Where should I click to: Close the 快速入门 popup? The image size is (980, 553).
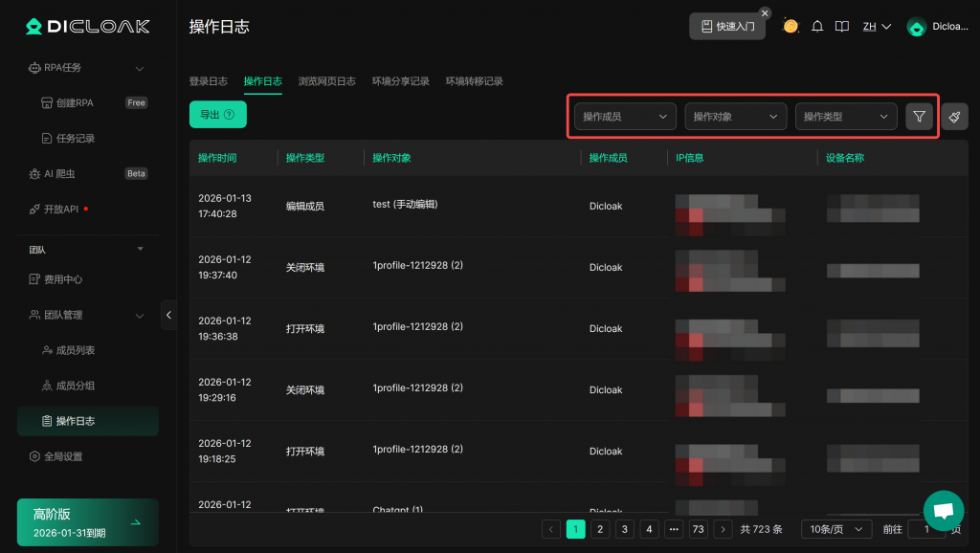(765, 13)
